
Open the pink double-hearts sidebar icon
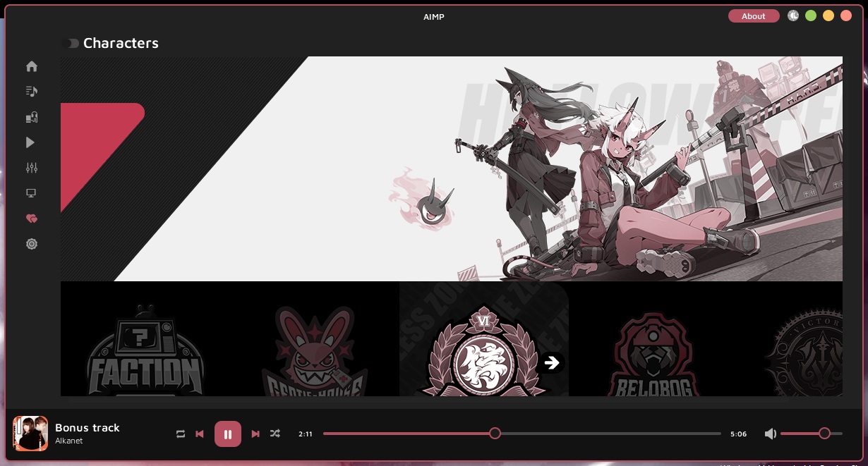point(31,219)
